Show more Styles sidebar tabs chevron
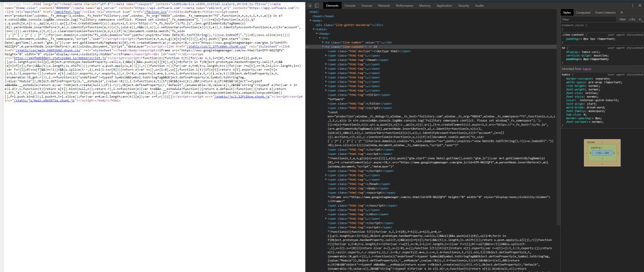This screenshot has width=644, height=272. [621, 12]
